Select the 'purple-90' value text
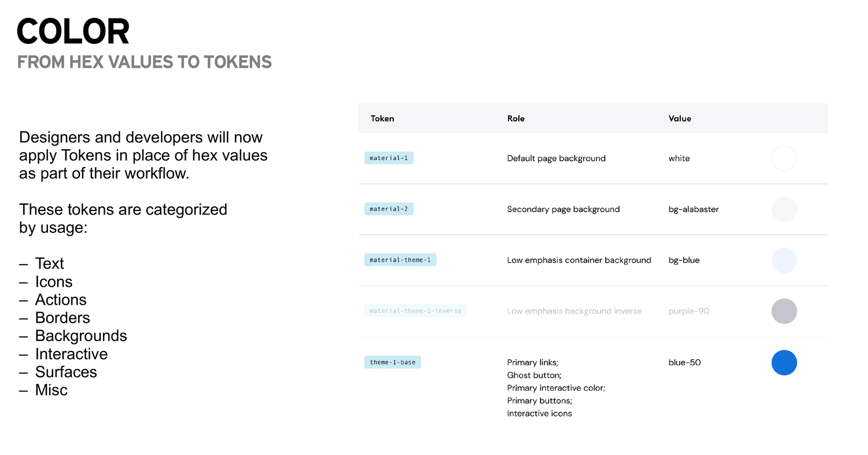This screenshot has width=868, height=455. (689, 311)
